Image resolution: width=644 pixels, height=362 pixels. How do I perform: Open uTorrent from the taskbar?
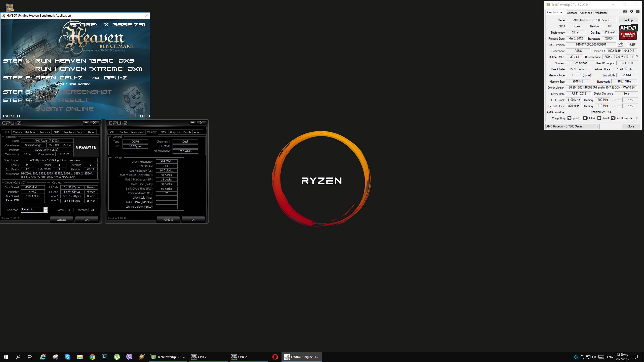[x=117, y=357]
